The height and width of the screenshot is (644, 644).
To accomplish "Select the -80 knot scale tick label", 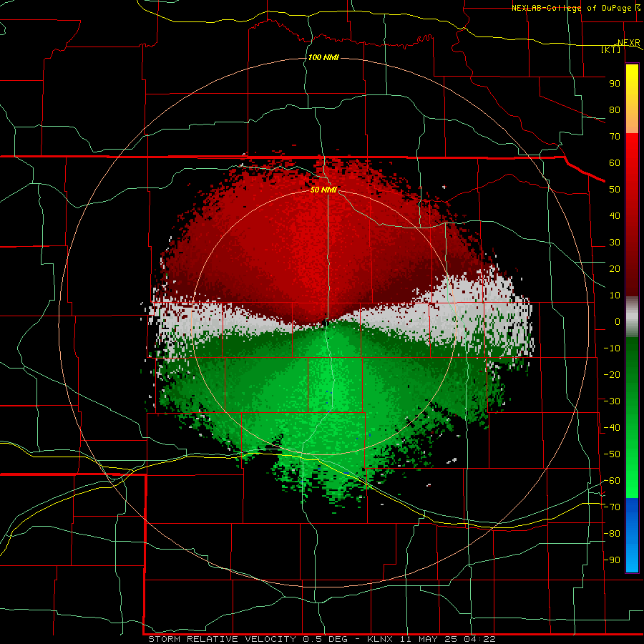I will coord(612,534).
